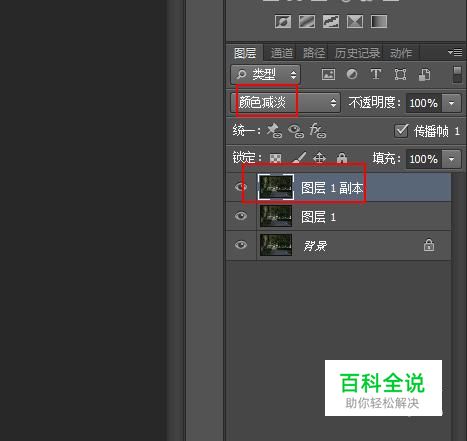
Task: Select the 背景 layer thumbnail
Action: (276, 245)
